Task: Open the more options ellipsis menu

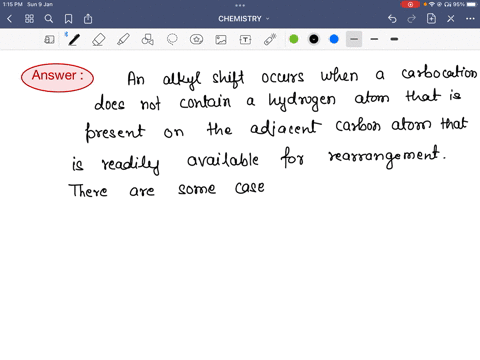Action: (x=470, y=19)
